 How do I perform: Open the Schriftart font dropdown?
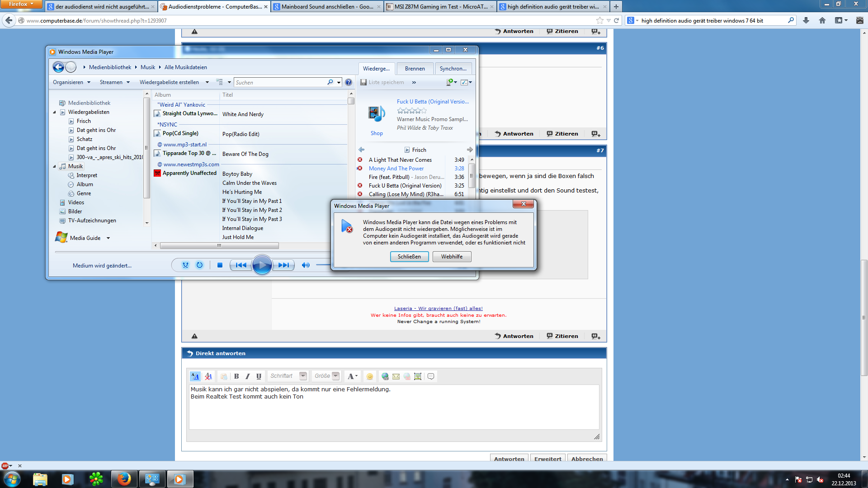tap(303, 376)
